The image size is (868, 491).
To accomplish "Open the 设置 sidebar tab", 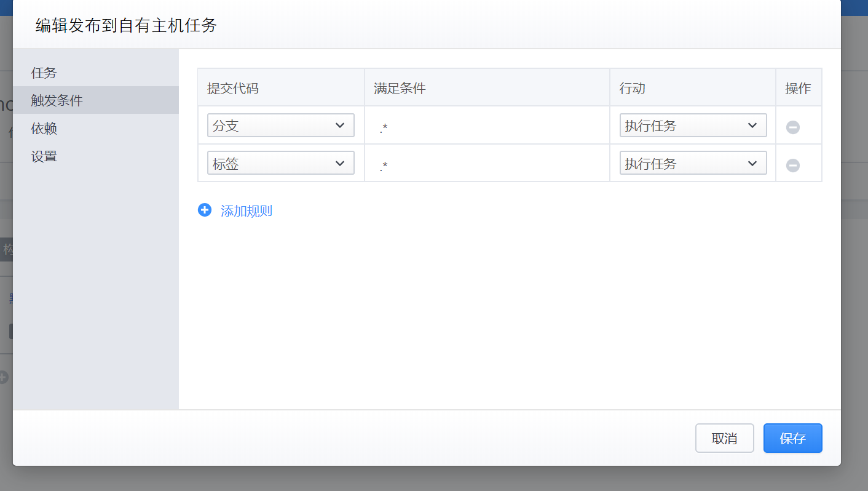I will (x=44, y=156).
